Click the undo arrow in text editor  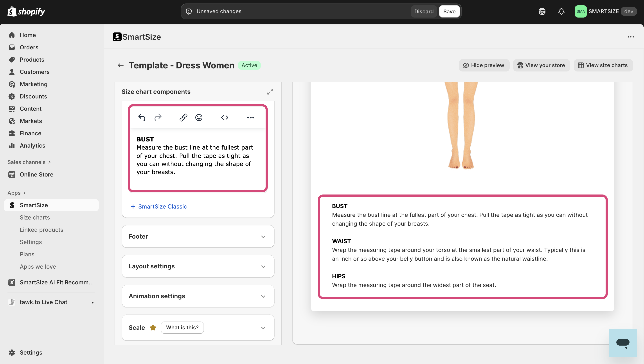click(x=142, y=117)
